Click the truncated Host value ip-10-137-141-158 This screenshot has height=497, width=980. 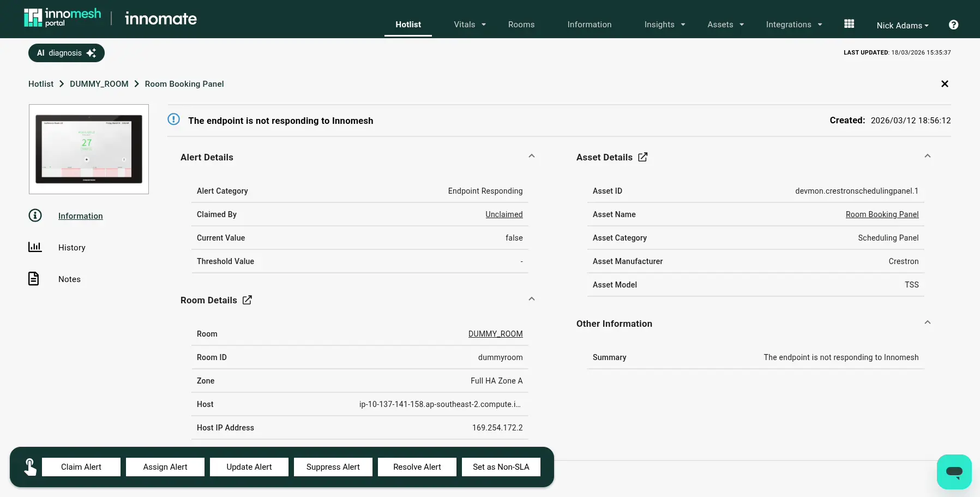[x=440, y=404]
